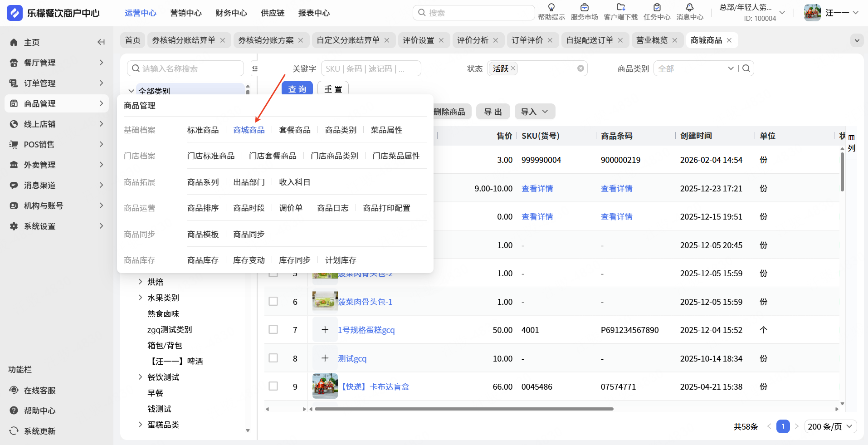The image size is (868, 445).
Task: Click the horizontal scrollbar under the table
Action: tap(463, 409)
